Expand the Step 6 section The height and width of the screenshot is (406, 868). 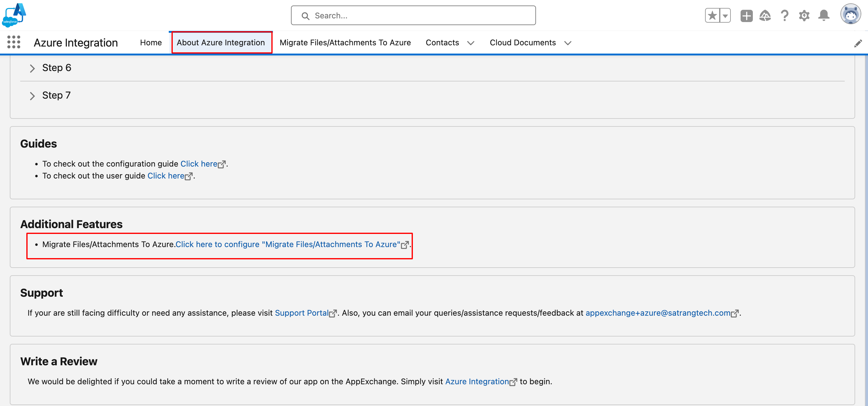click(x=32, y=68)
